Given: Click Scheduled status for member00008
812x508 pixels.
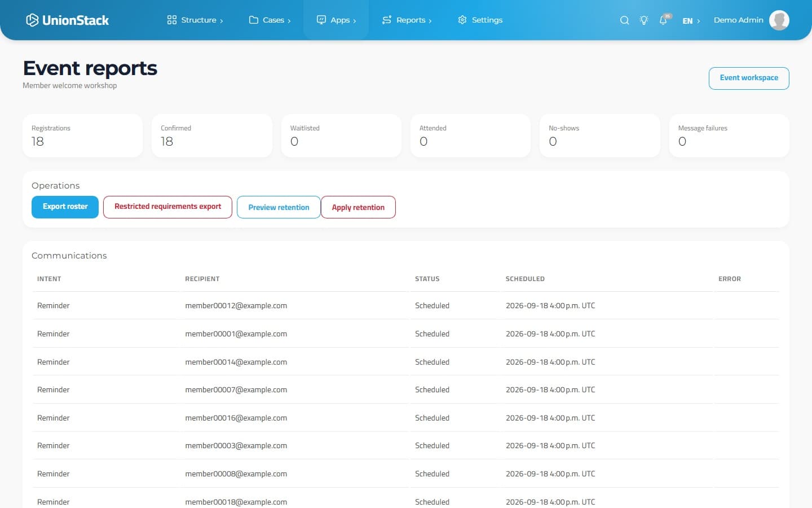Looking at the screenshot, I should pyautogui.click(x=432, y=474).
